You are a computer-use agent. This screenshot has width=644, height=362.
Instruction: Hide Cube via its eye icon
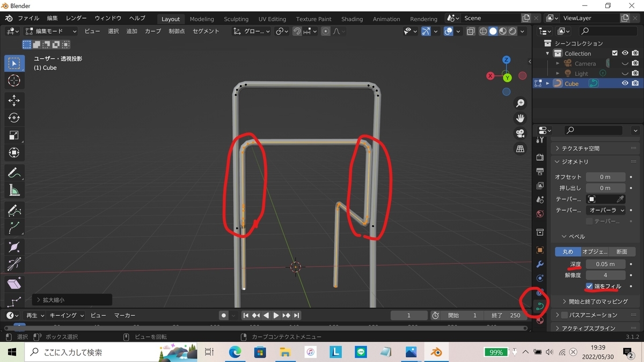[625, 83]
